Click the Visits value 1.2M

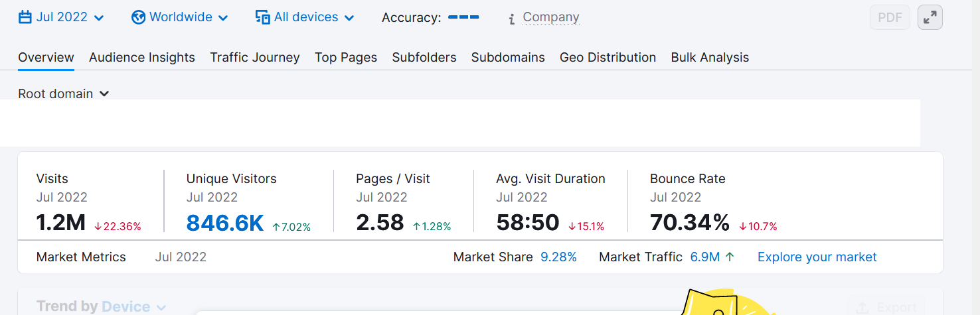coord(61,223)
